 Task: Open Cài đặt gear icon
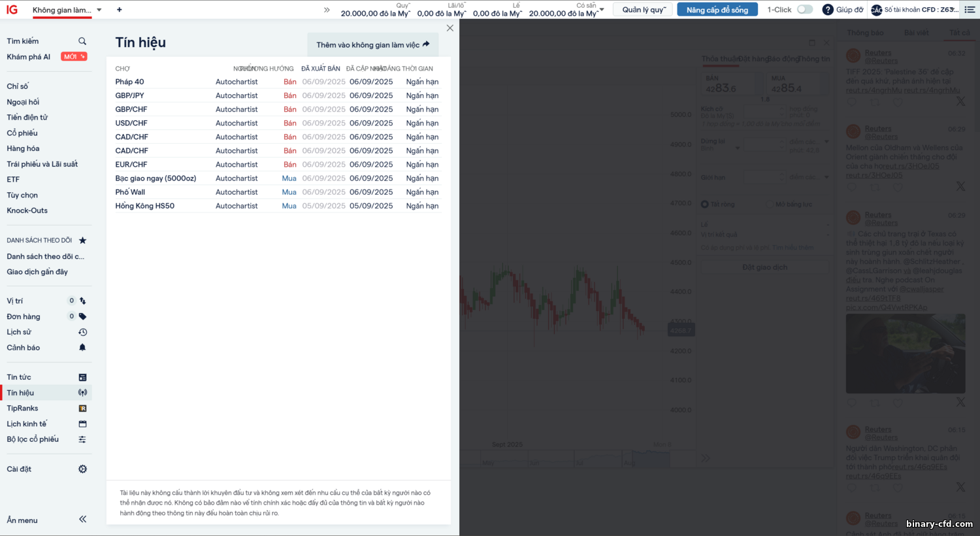point(82,469)
